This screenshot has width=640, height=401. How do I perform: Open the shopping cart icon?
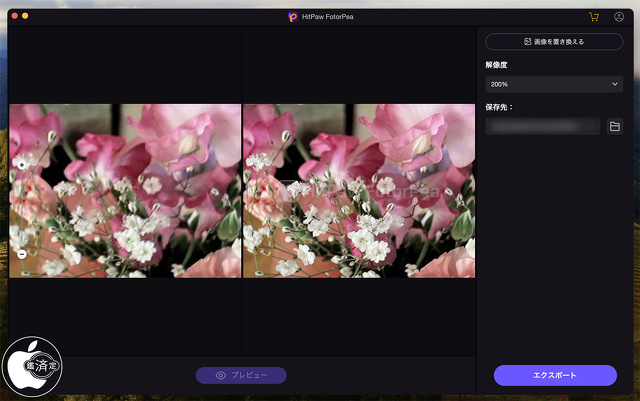[x=594, y=17]
